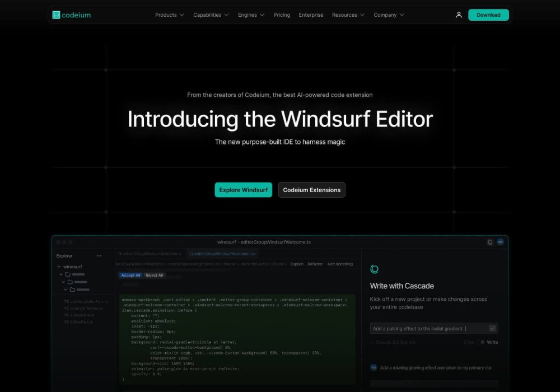Click the YM avatar in editor title bar
Image resolution: width=560 pixels, height=392 pixels.
click(x=500, y=242)
